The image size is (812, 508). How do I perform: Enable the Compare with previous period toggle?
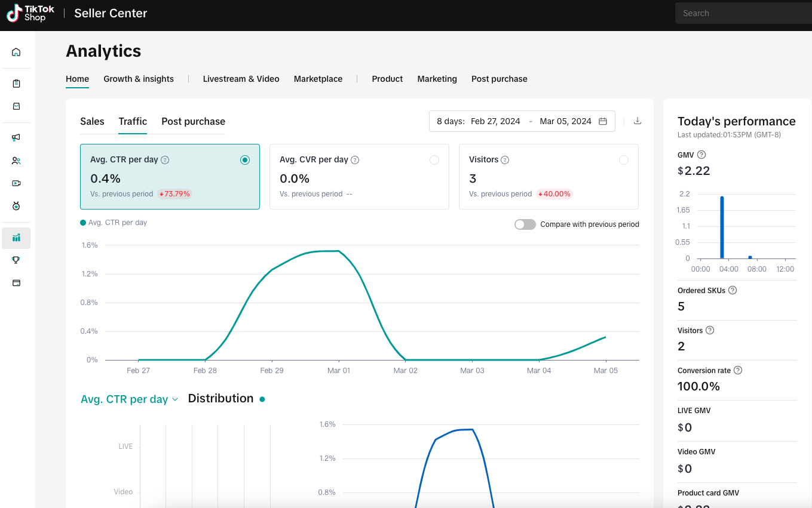[525, 224]
